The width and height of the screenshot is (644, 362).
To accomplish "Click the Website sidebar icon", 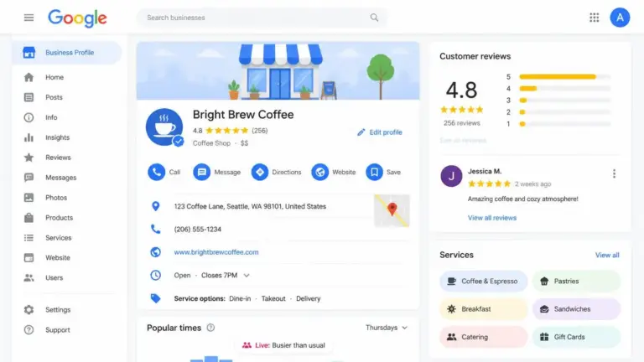I will point(29,258).
